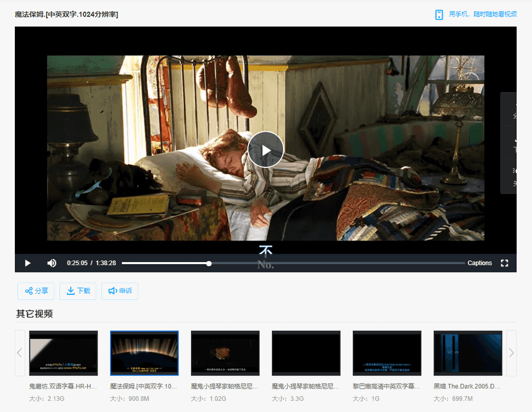Open the 1.02G 魔鬼小提琴家帕格尼尼 thumbnail
The image size is (532, 412).
225,353
